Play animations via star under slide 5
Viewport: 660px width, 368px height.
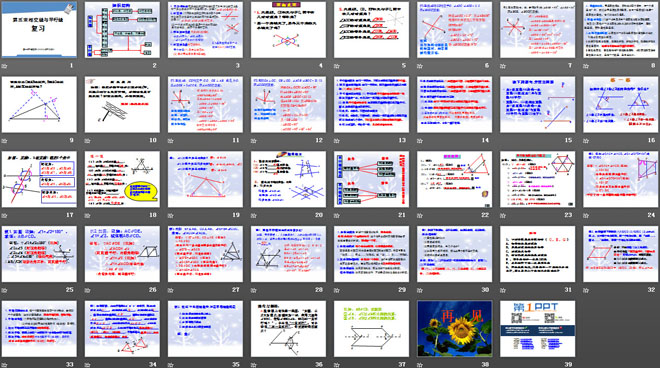(337, 66)
